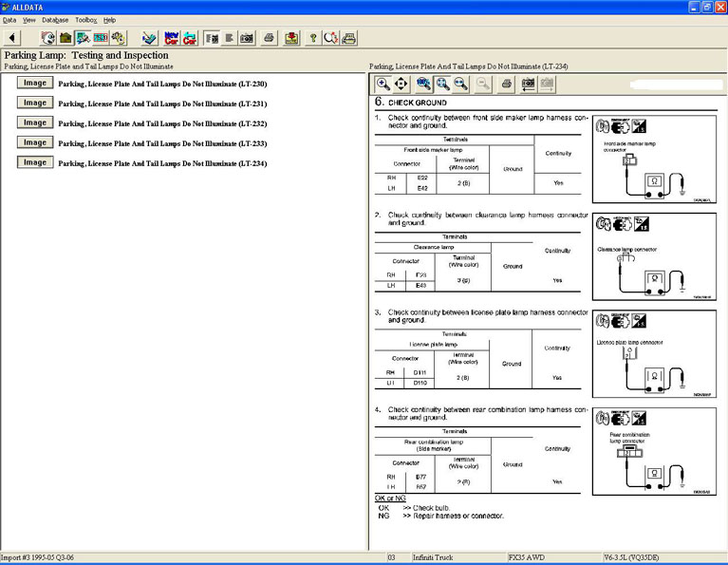Click the camera icon in main toolbar
This screenshot has width=728, height=565.
(x=246, y=38)
